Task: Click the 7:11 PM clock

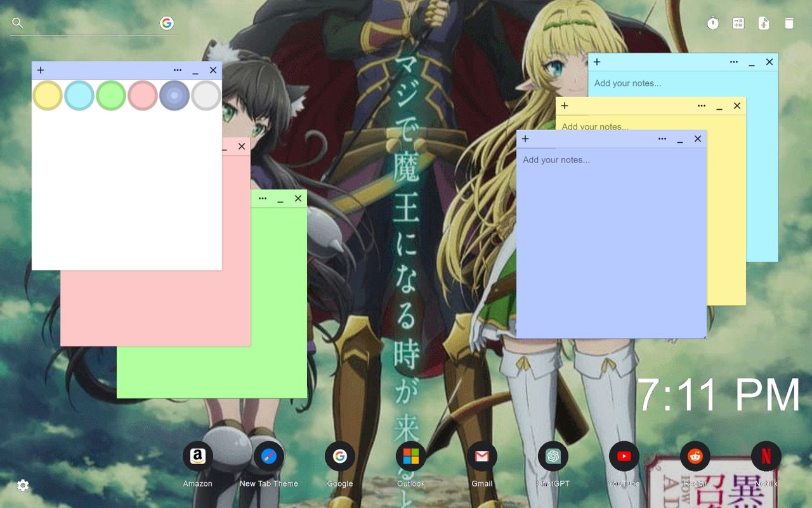Action: coord(719,395)
